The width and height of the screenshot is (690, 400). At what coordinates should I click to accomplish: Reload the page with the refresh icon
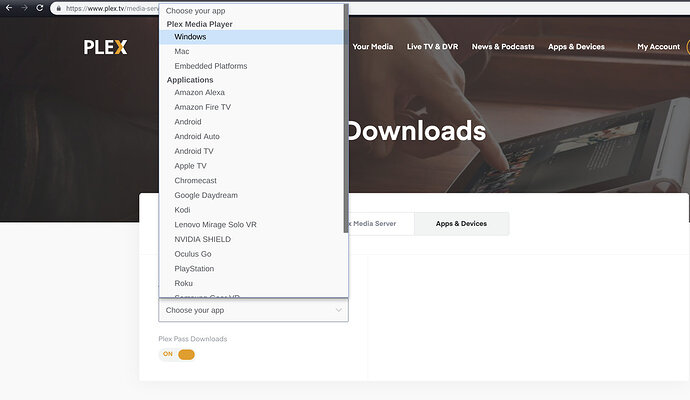pos(40,8)
